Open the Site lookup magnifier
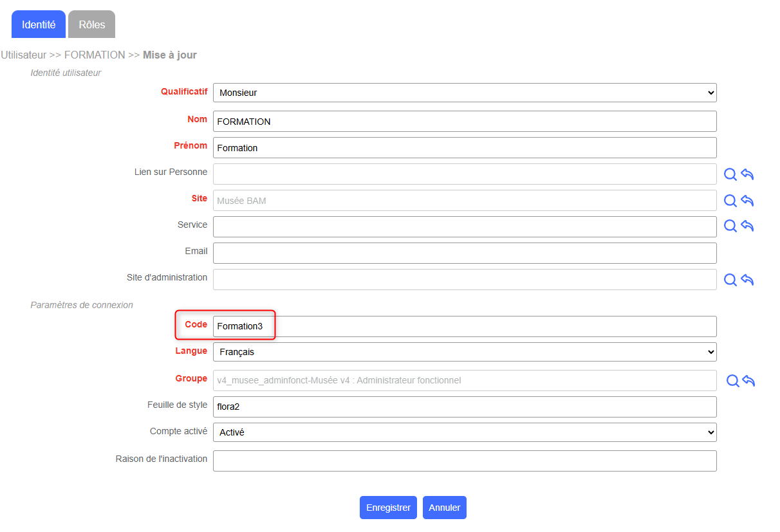The height and width of the screenshot is (532, 780). (730, 201)
